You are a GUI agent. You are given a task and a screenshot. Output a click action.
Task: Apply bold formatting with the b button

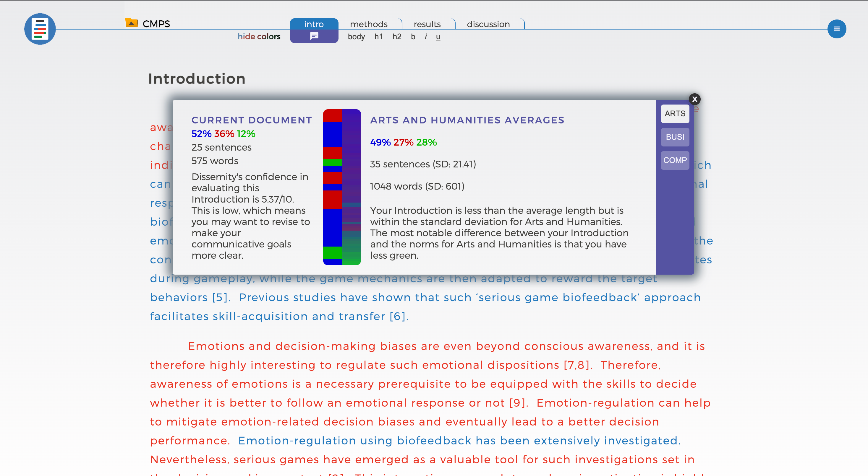[x=413, y=37]
